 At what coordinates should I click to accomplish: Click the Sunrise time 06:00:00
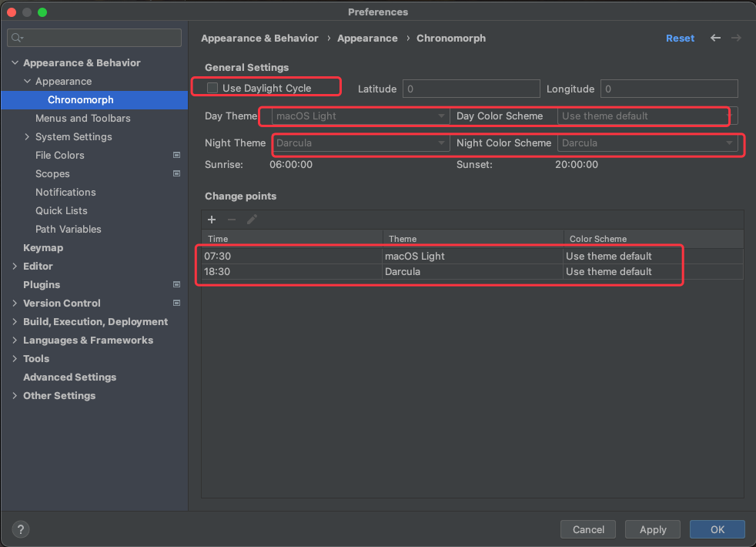point(291,165)
